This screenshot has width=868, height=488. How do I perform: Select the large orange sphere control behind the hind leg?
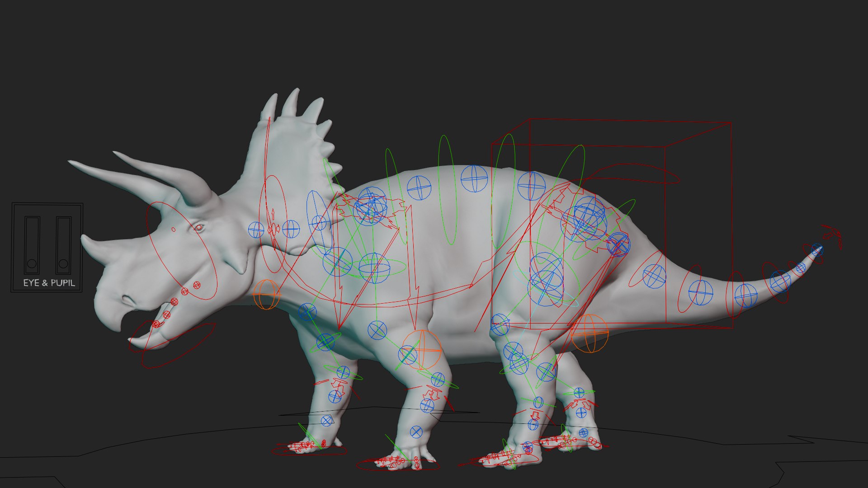[x=590, y=333]
